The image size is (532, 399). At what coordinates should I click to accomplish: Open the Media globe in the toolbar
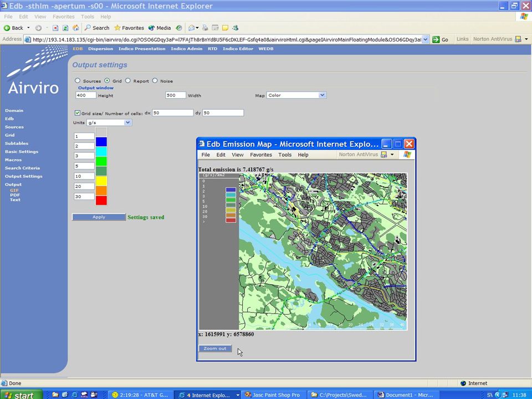(x=151, y=28)
